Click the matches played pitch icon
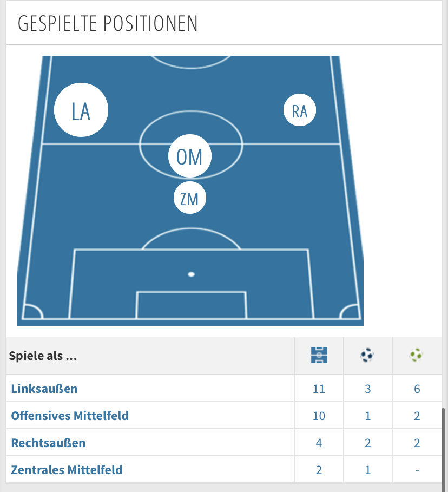448x492 pixels. click(x=319, y=355)
